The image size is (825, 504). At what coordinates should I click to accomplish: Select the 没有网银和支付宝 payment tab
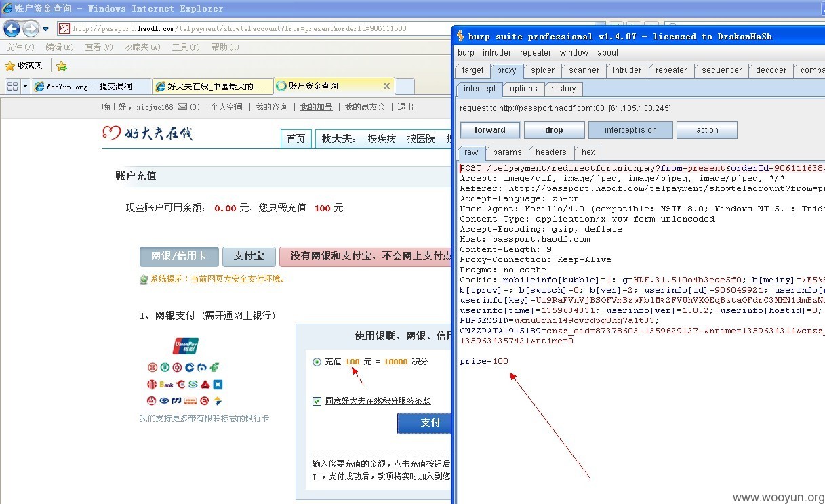[x=366, y=256]
